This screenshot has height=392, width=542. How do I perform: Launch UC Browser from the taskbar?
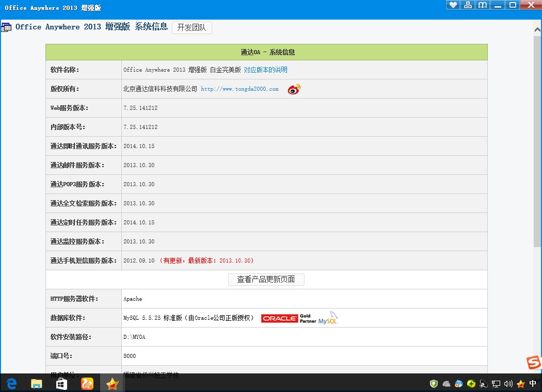(87, 383)
